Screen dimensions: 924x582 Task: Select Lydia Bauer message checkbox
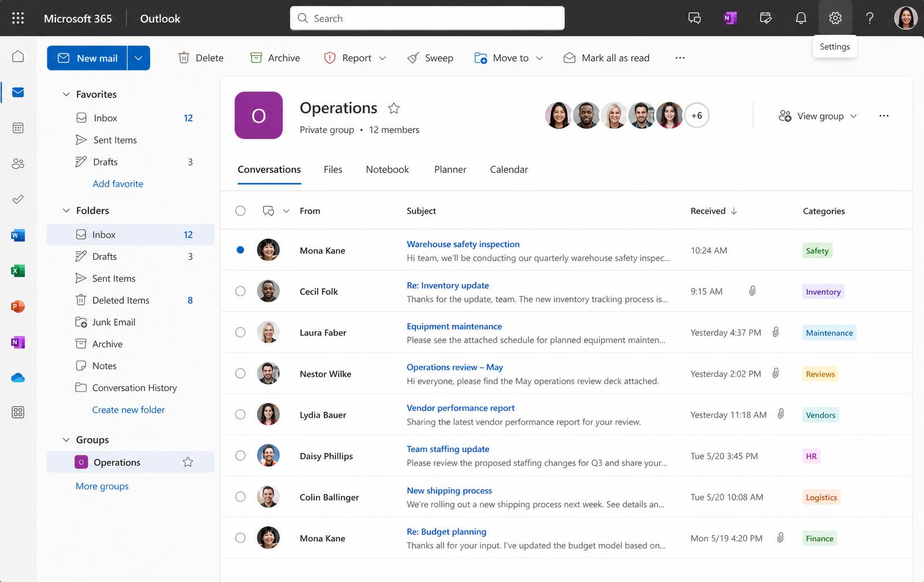click(240, 415)
